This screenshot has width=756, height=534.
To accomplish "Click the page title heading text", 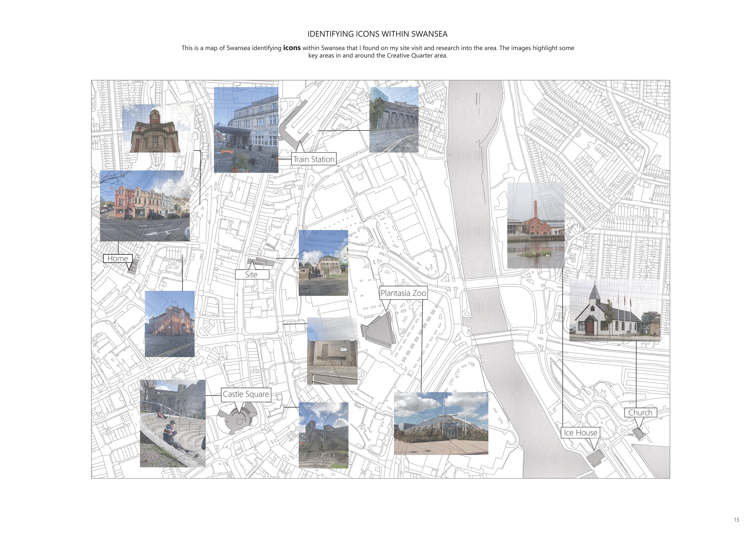I will pos(377,34).
